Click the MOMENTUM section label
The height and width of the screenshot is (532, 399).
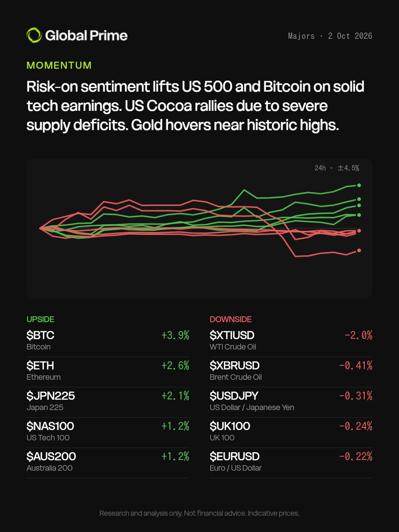[x=59, y=65]
